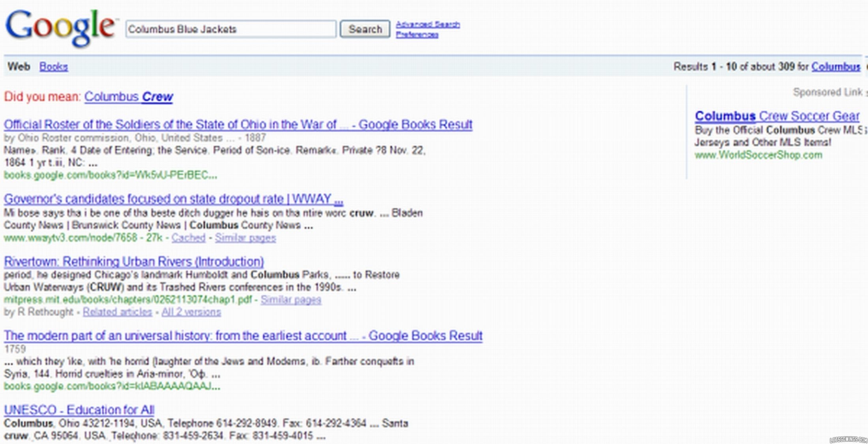Switch to the Books tab

click(x=54, y=67)
